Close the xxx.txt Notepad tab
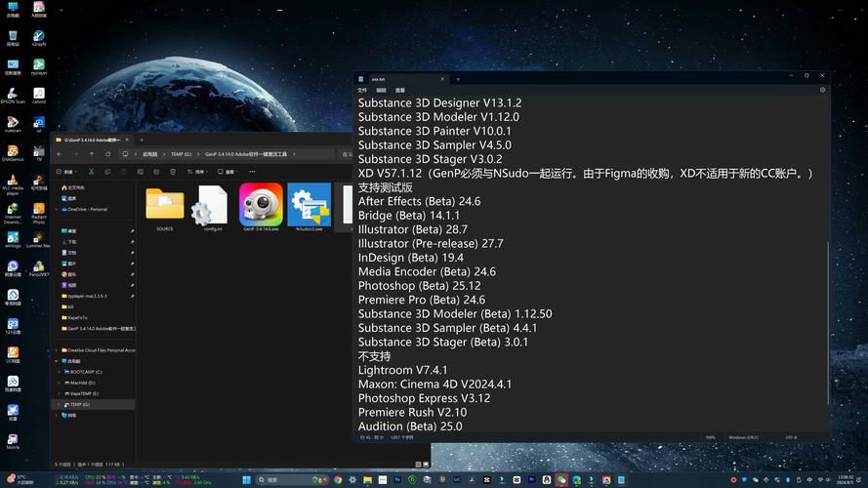 click(442, 79)
